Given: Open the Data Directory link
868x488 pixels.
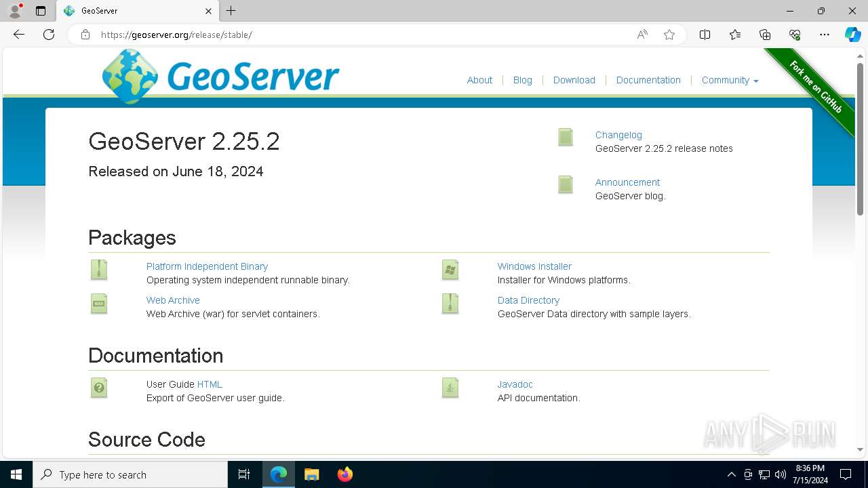Looking at the screenshot, I should click(x=528, y=300).
